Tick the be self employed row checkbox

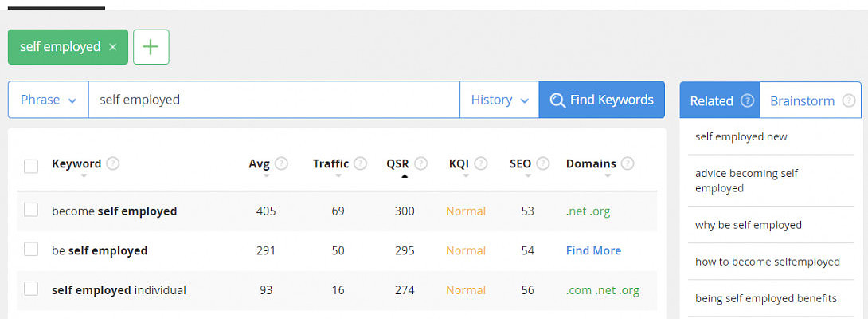[31, 250]
